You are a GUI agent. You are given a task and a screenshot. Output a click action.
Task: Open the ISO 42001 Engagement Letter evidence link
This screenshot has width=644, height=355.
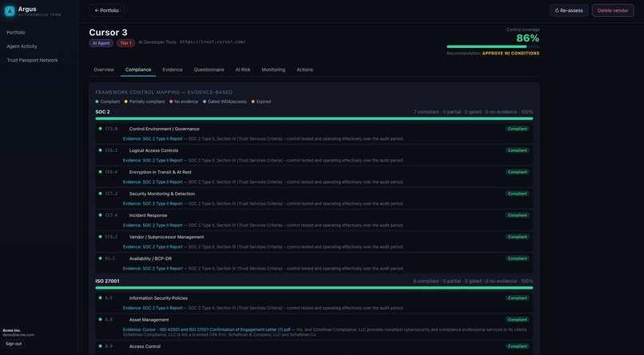coord(207,329)
